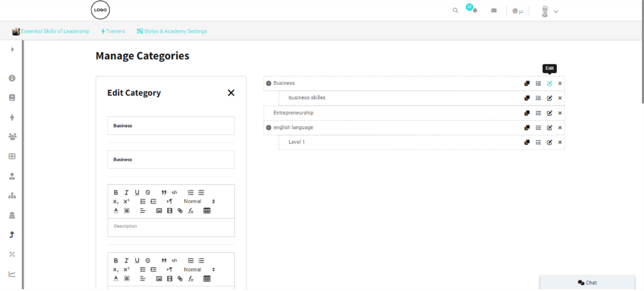Click the first Business name input field
Screen dimensions: 644x291
click(x=171, y=126)
